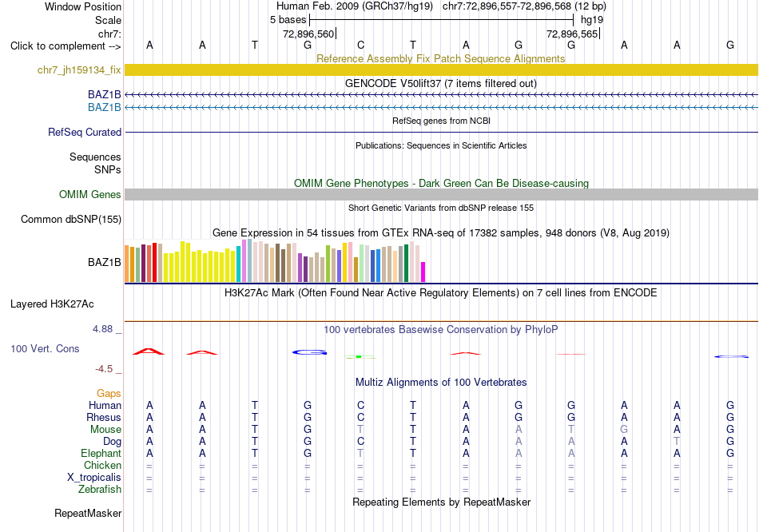Click the magenta last GTEx expression bar
Viewport: 759px width, 532px height.
click(423, 272)
